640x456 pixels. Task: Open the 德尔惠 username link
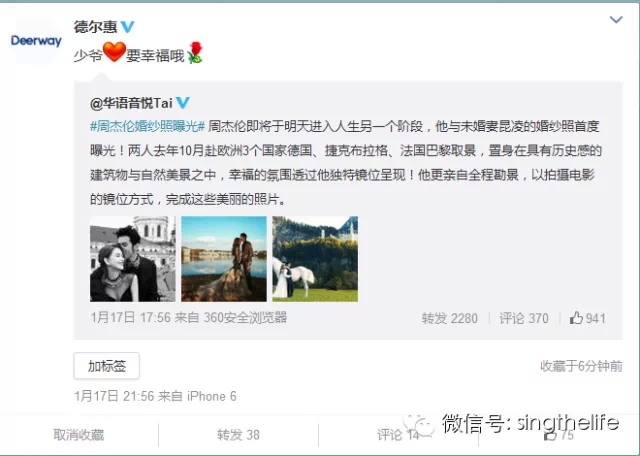coord(95,27)
